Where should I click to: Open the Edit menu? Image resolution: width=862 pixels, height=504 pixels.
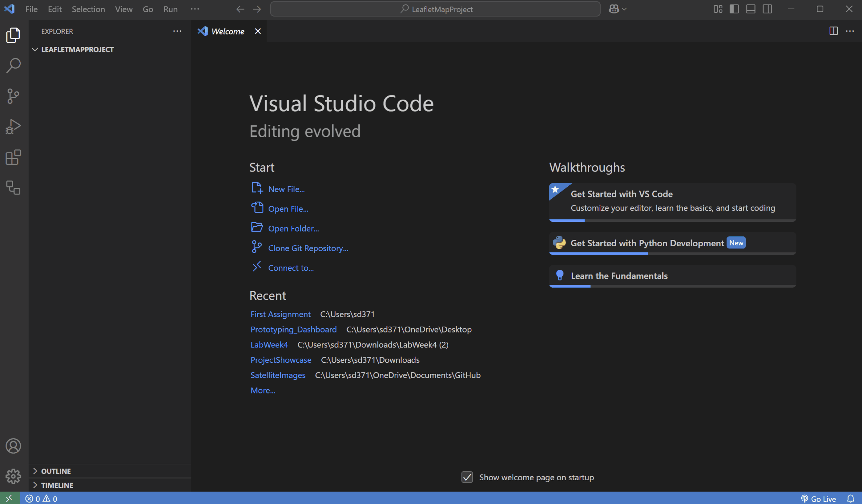coord(54,9)
